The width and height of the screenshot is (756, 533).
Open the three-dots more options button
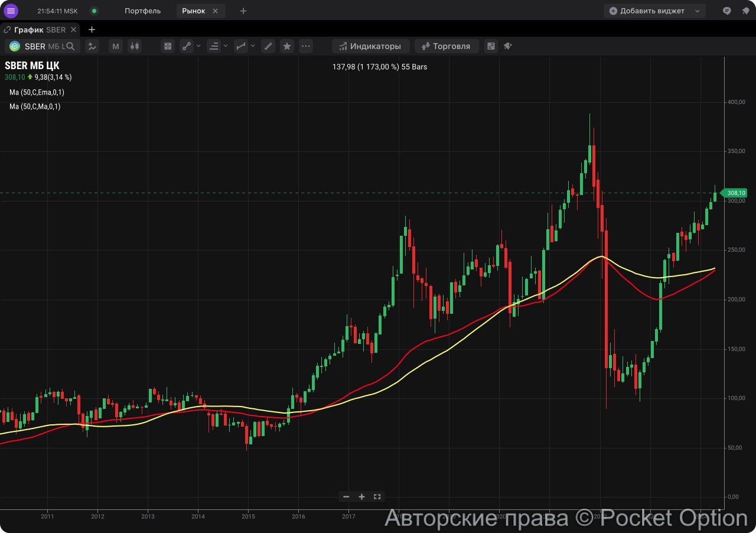point(305,46)
